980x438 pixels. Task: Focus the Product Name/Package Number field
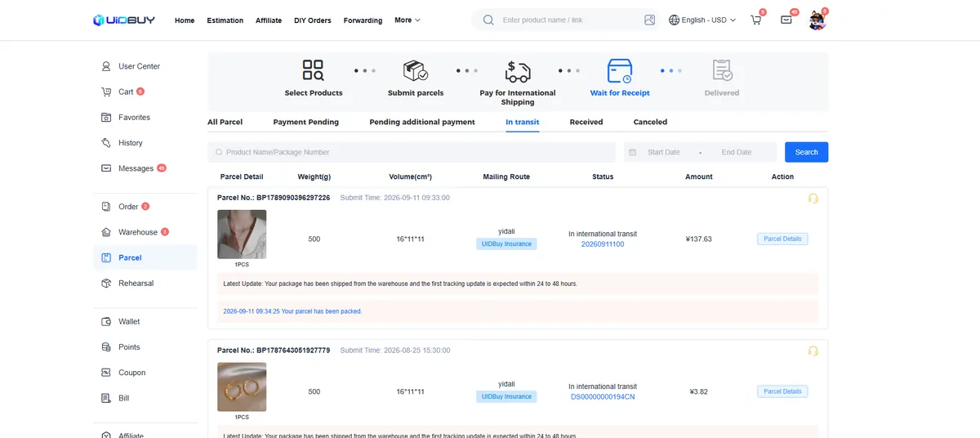pyautogui.click(x=412, y=152)
